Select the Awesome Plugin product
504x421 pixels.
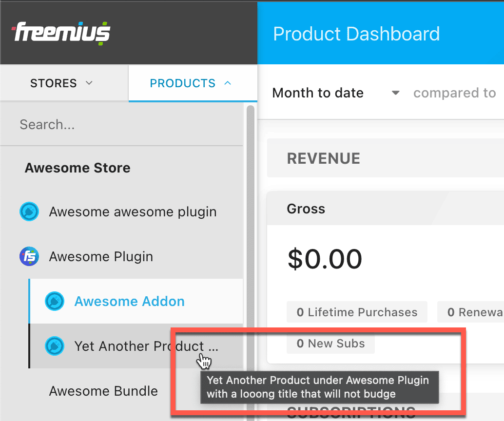(x=121, y=256)
